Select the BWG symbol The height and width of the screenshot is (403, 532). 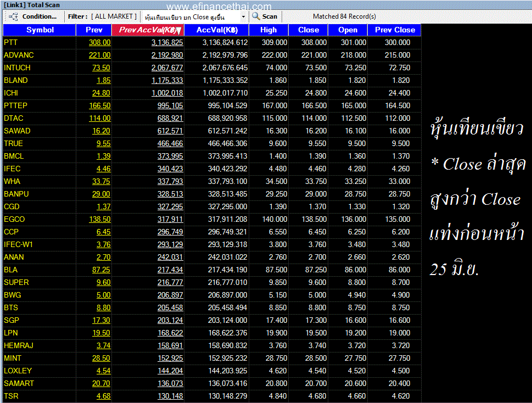coord(13,295)
